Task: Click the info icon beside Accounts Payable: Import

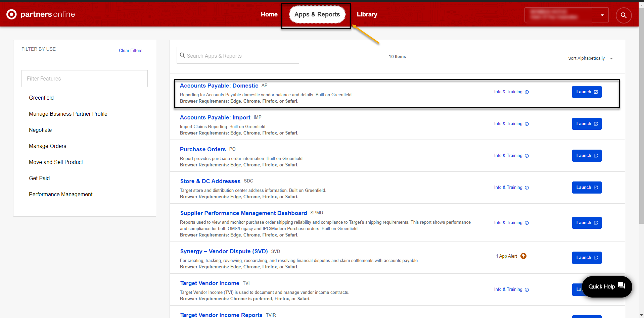Action: 526,124
